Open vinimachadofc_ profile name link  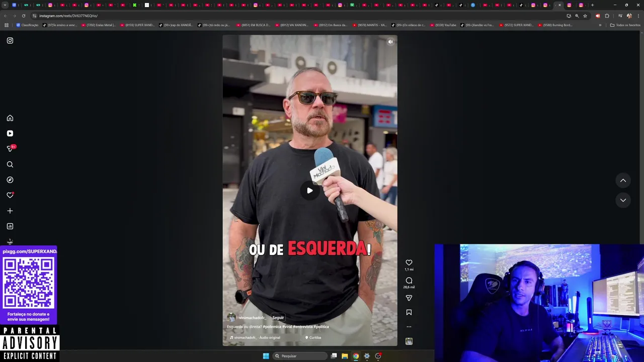point(252,318)
